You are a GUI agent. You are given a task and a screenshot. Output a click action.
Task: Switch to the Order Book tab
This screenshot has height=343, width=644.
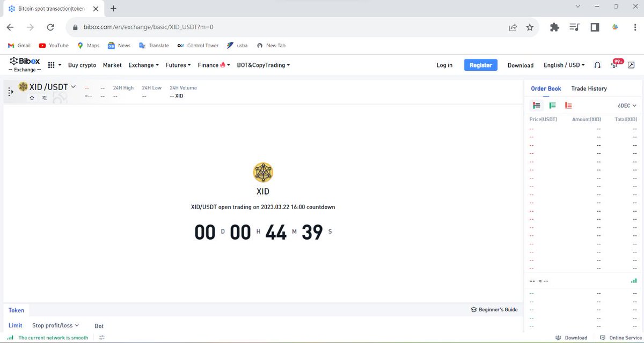pos(546,88)
